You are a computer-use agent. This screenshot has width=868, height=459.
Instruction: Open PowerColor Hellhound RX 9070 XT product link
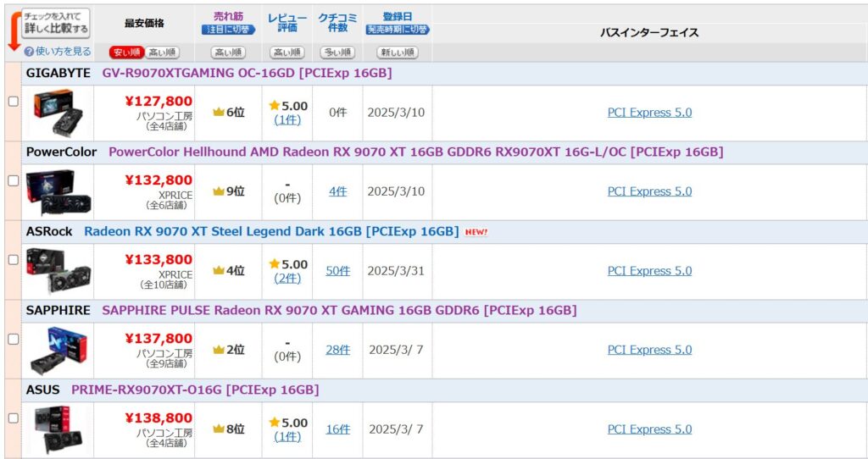(x=415, y=152)
